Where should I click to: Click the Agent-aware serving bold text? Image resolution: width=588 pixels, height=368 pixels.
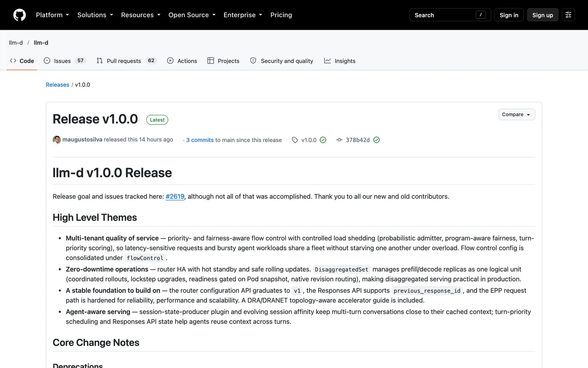pos(98,312)
